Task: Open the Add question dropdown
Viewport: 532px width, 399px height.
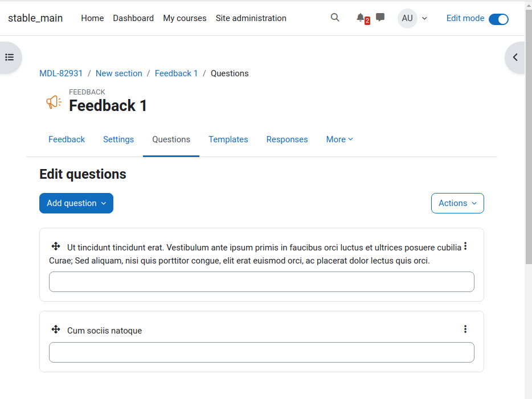Action: 76,203
